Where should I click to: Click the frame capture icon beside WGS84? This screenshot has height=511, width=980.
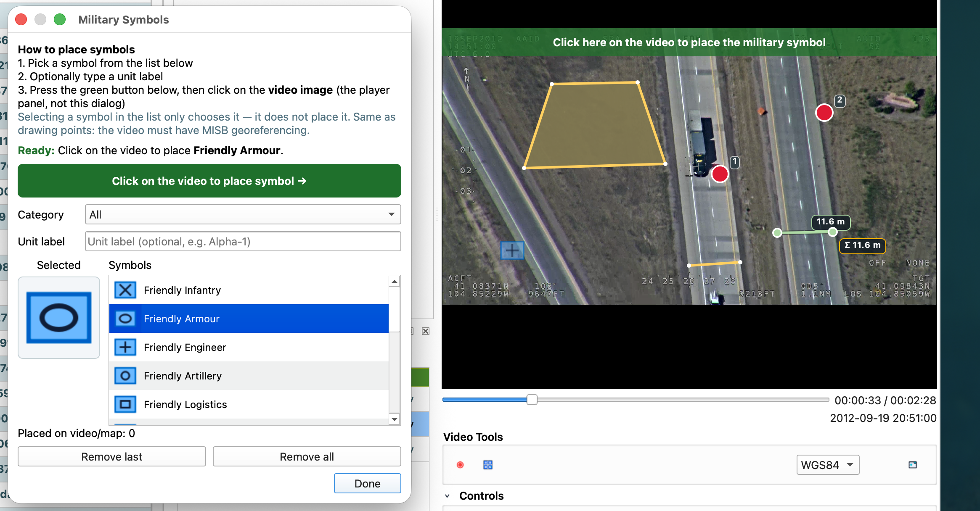(913, 465)
